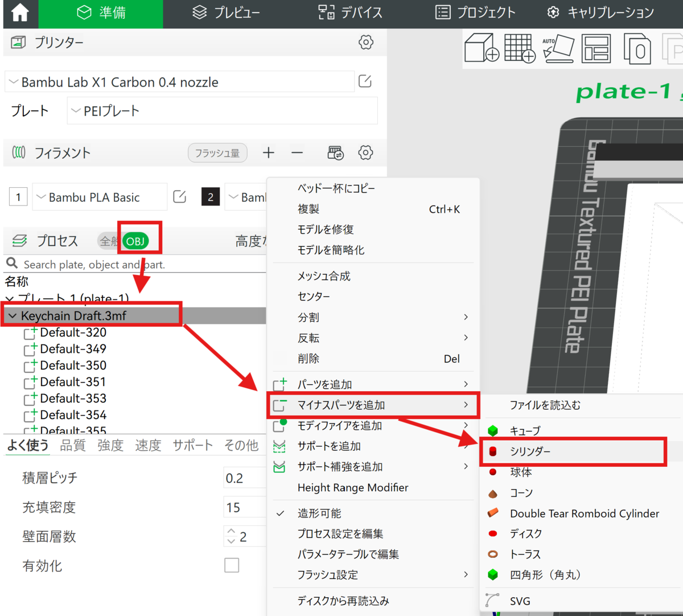Screen dimensions: 683x616
Task: Import a model using the add-cube icon
Action: tap(482, 48)
